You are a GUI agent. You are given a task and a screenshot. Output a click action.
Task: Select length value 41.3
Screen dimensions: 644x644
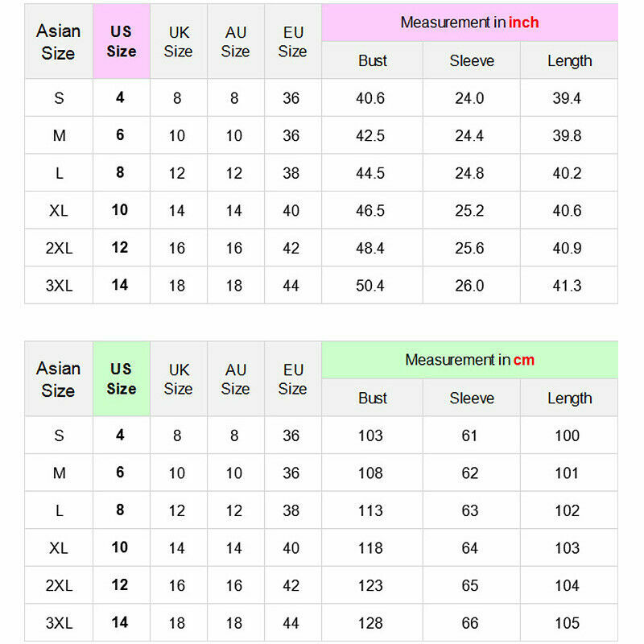[x=567, y=286]
